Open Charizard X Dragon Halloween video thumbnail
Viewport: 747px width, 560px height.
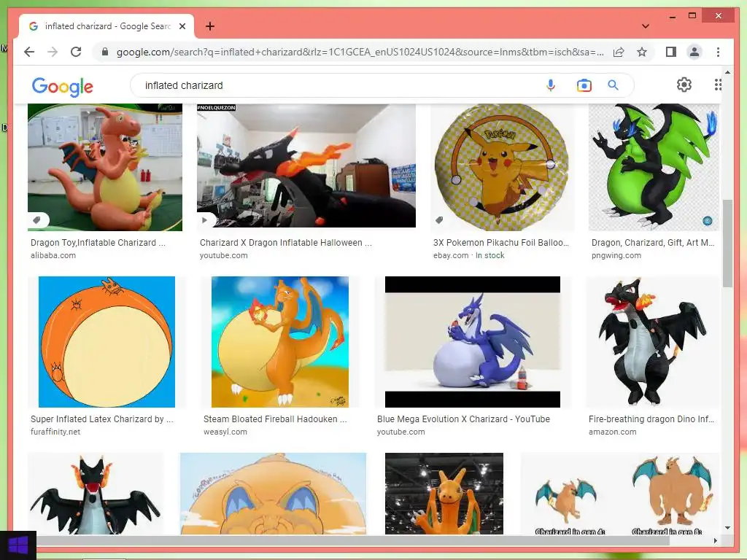306,166
